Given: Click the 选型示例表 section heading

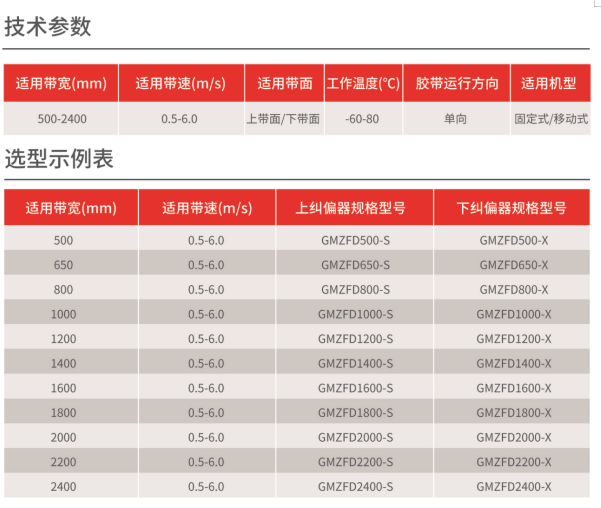Looking at the screenshot, I should click(x=59, y=158).
